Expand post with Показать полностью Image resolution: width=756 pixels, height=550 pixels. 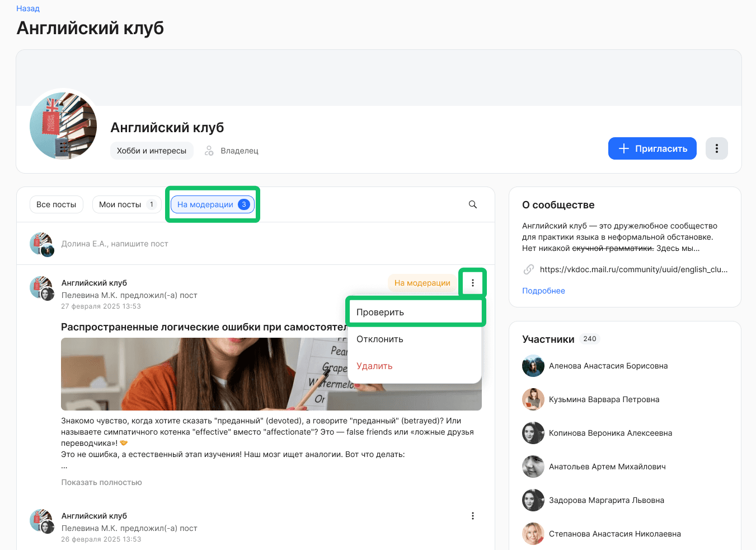tap(101, 482)
